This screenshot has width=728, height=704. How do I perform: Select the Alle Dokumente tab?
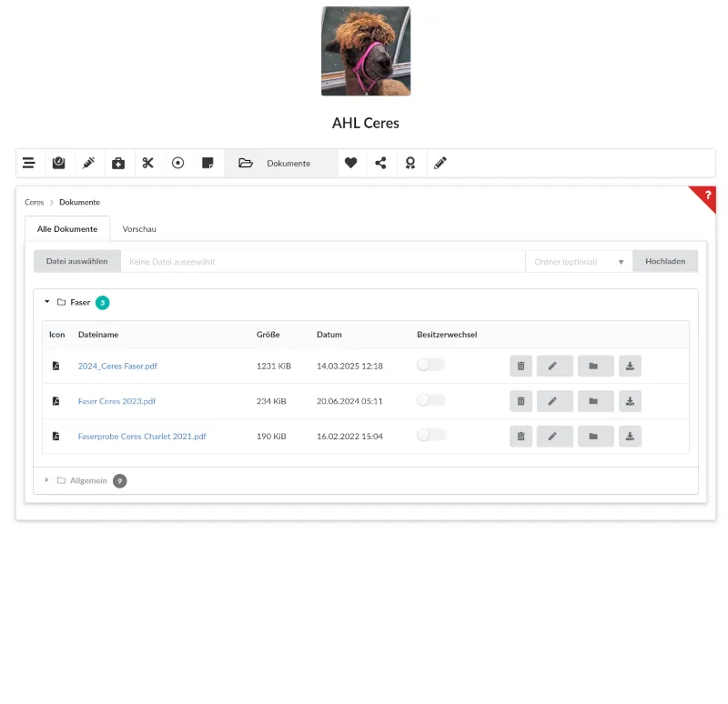coord(67,229)
